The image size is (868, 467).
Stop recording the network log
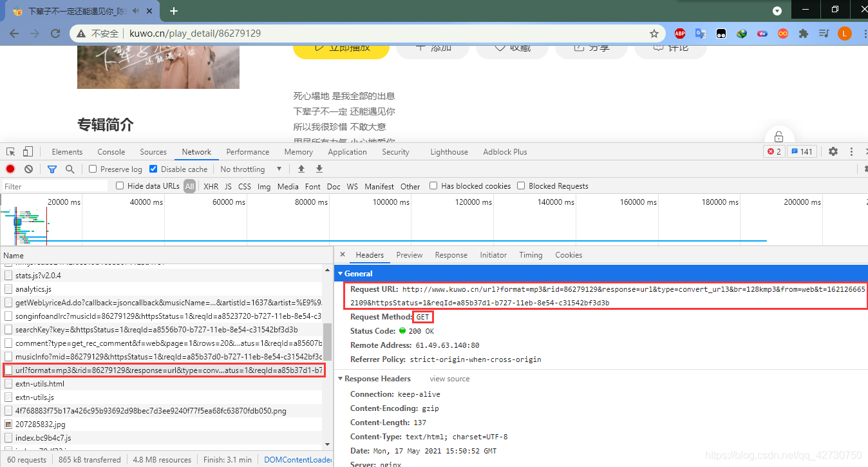tap(10, 169)
